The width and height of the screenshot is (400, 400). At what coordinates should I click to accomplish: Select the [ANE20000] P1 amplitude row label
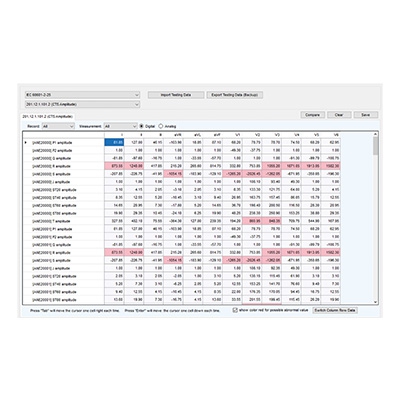tap(52, 143)
